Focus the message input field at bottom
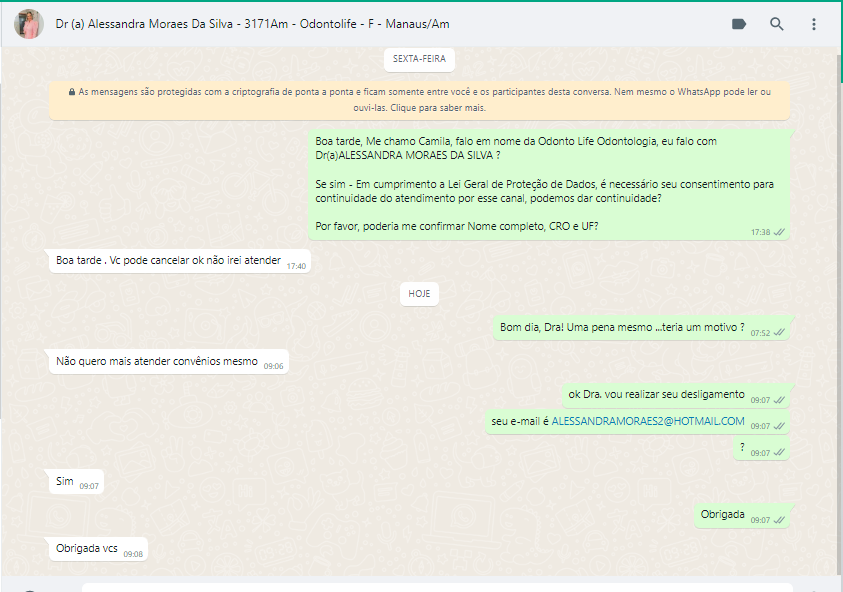Image resolution: width=843 pixels, height=592 pixels. click(x=436, y=587)
